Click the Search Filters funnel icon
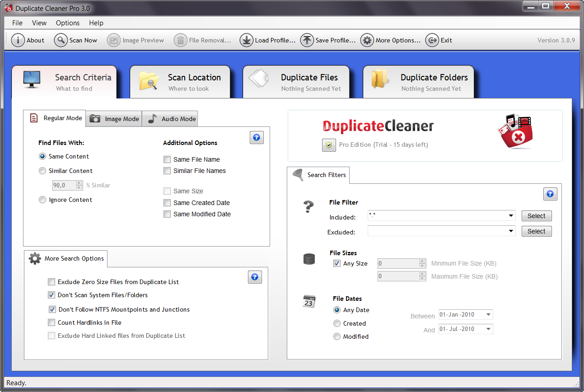Viewport: 584px width, 392px height. click(x=298, y=175)
